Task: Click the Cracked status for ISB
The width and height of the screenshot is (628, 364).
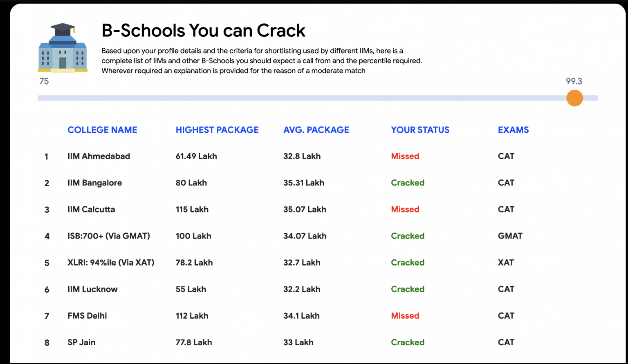Action: [408, 236]
